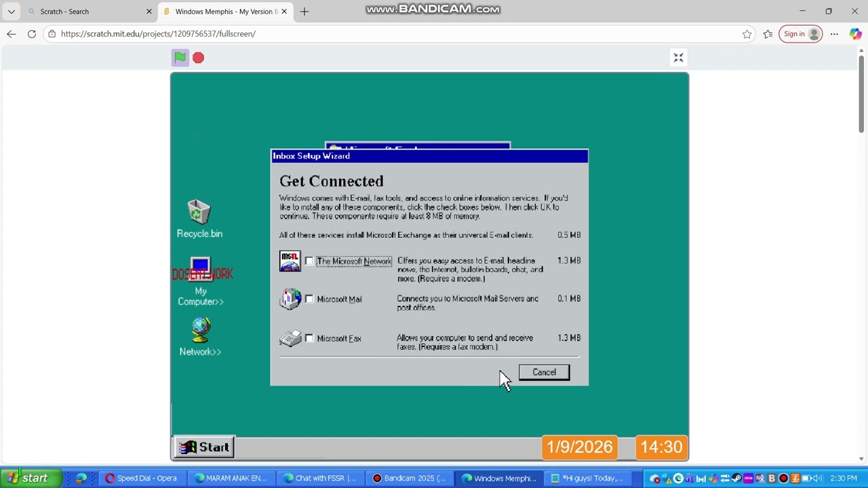This screenshot has width=868, height=488.
Task: Click Bandicam record icon in tray
Action: pyautogui.click(x=783, y=479)
